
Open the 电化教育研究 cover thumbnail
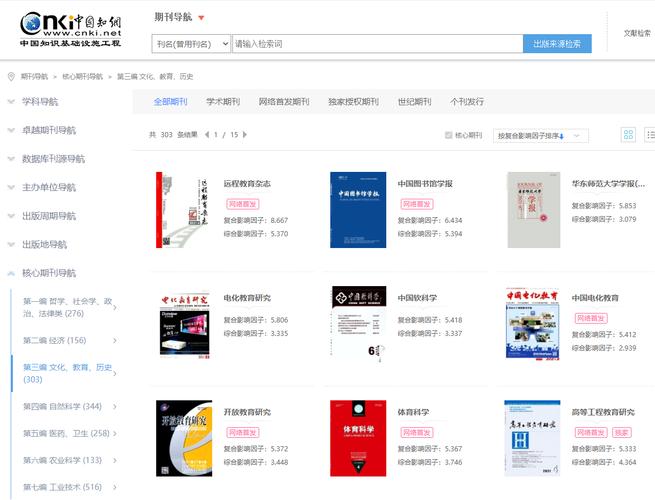pos(184,324)
